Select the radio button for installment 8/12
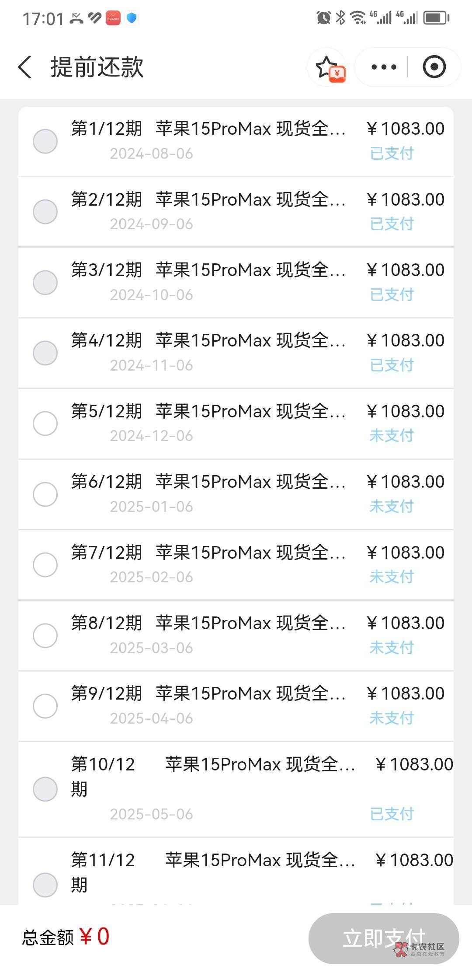Screen dimensions: 472x980 click(x=45, y=635)
